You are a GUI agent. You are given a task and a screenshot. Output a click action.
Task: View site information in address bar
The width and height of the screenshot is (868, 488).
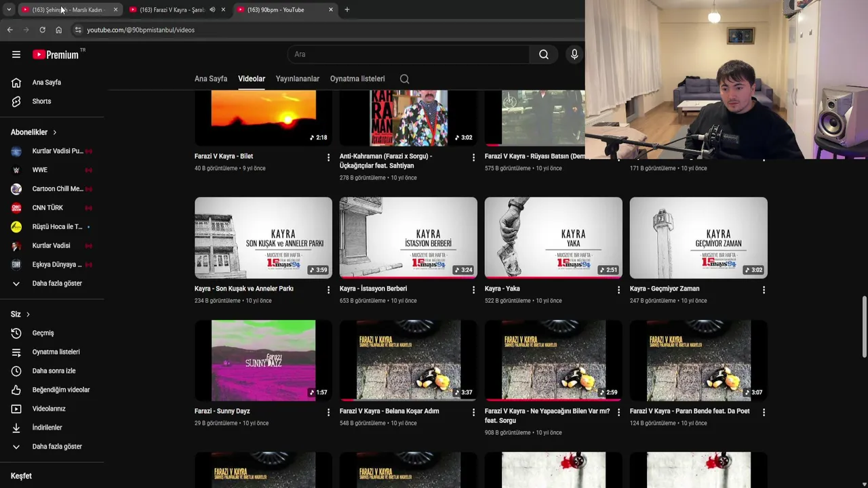[x=78, y=30]
